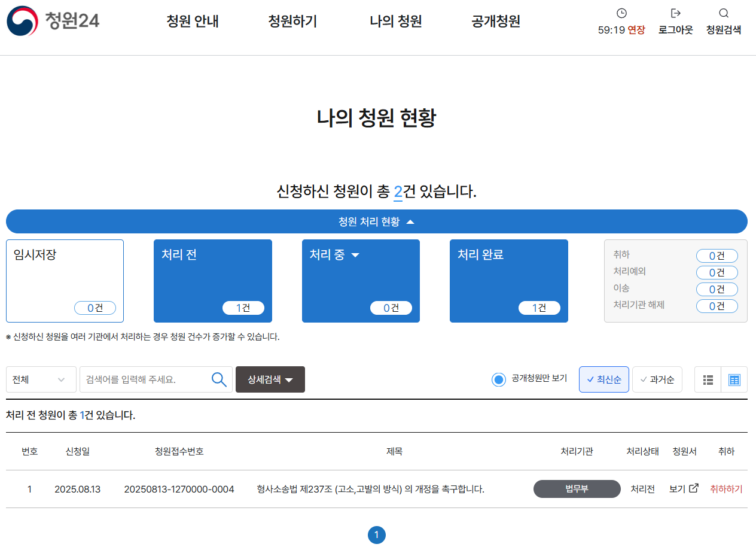
Task: Extend the session with 연장 button
Action: pyautogui.click(x=636, y=30)
